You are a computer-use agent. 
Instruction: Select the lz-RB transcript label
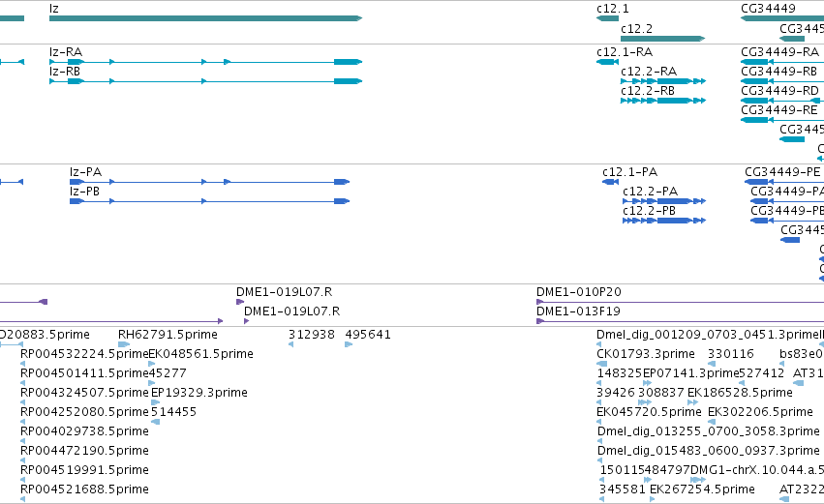click(x=65, y=72)
